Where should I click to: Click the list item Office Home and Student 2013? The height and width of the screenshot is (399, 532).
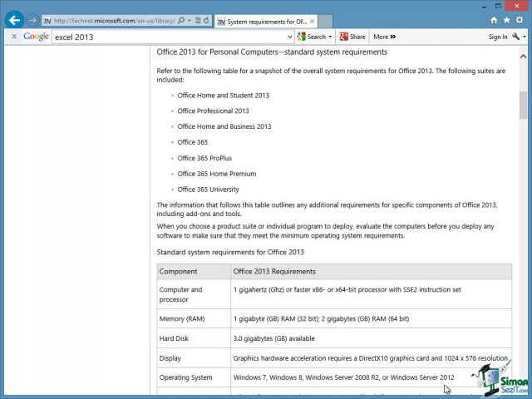224,96
